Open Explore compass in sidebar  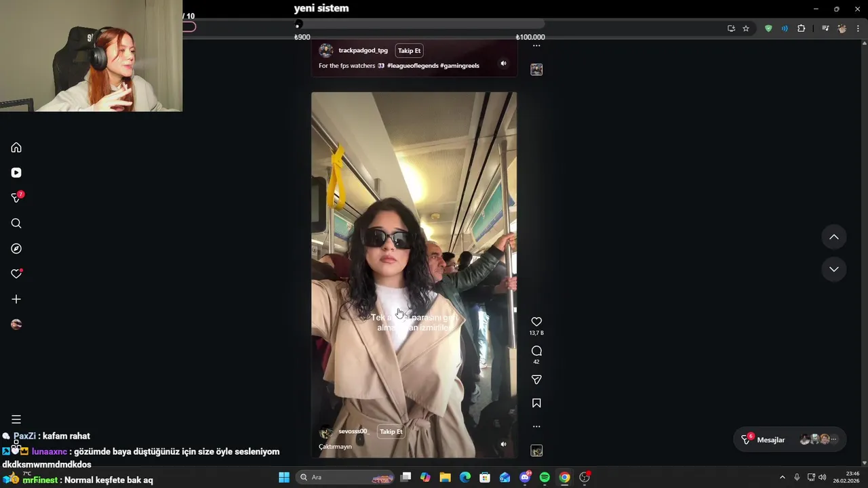pos(16,249)
